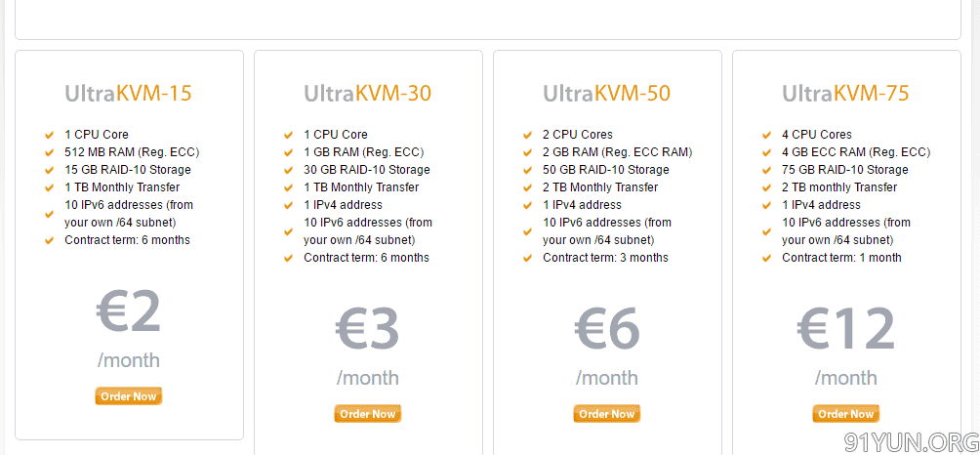
Task: Select the UltraKVM-15 plan title
Action: (x=128, y=93)
